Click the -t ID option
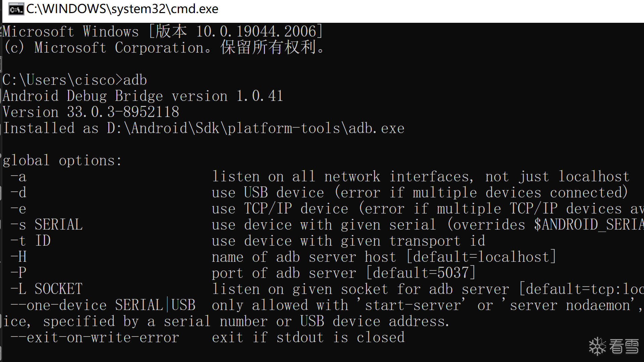Screen dimensions: 644x362 click(31, 241)
